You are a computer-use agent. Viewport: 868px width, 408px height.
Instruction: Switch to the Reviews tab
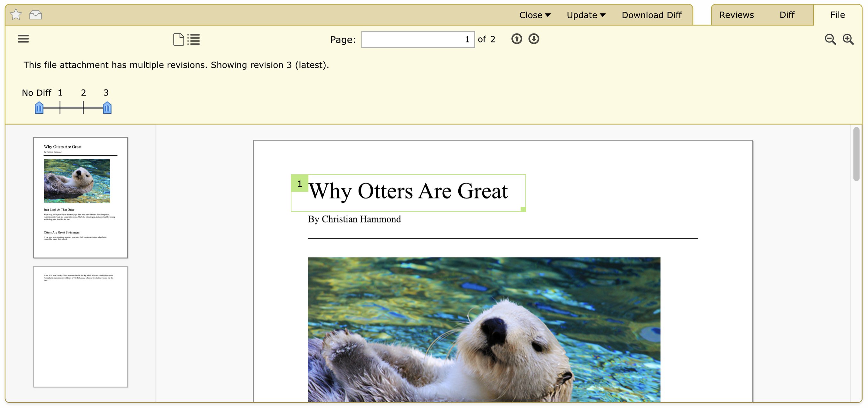[x=736, y=15]
